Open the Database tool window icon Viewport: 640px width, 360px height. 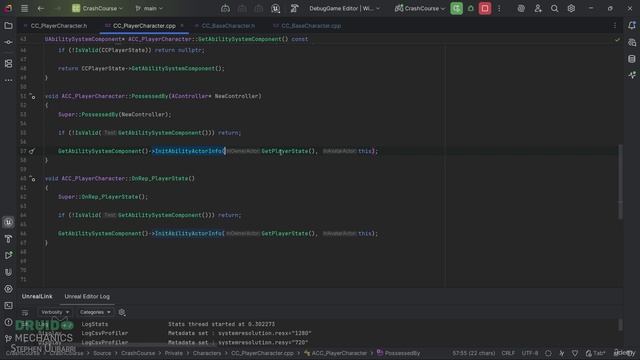coord(632,59)
